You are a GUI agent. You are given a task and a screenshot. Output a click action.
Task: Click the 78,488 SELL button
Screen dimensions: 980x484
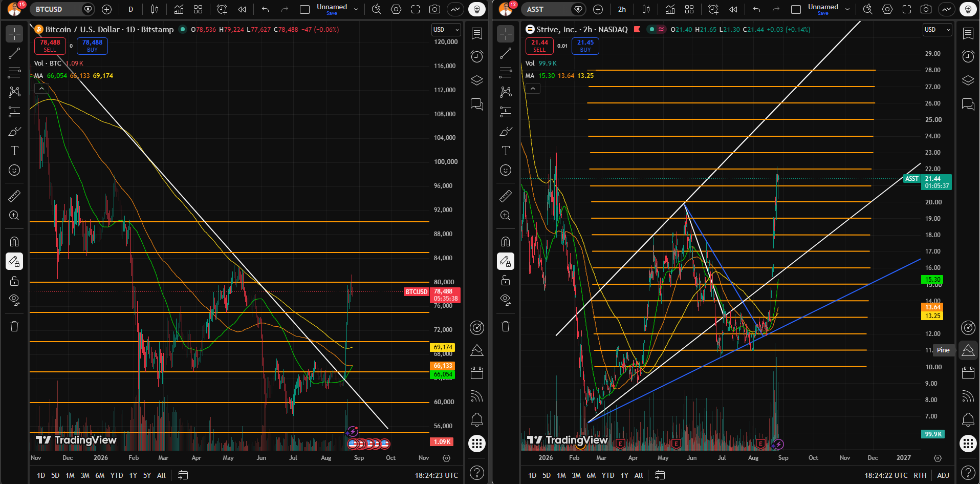pos(50,46)
